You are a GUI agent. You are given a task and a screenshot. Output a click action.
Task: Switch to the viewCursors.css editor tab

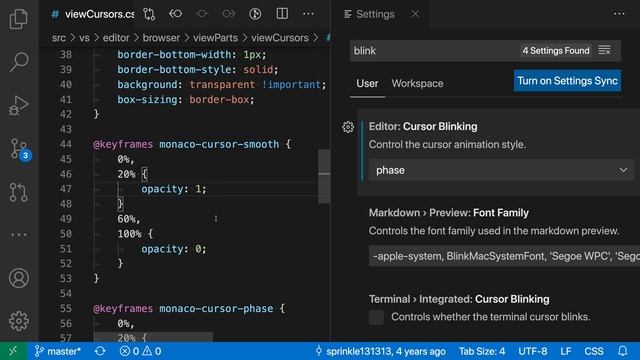[93, 14]
